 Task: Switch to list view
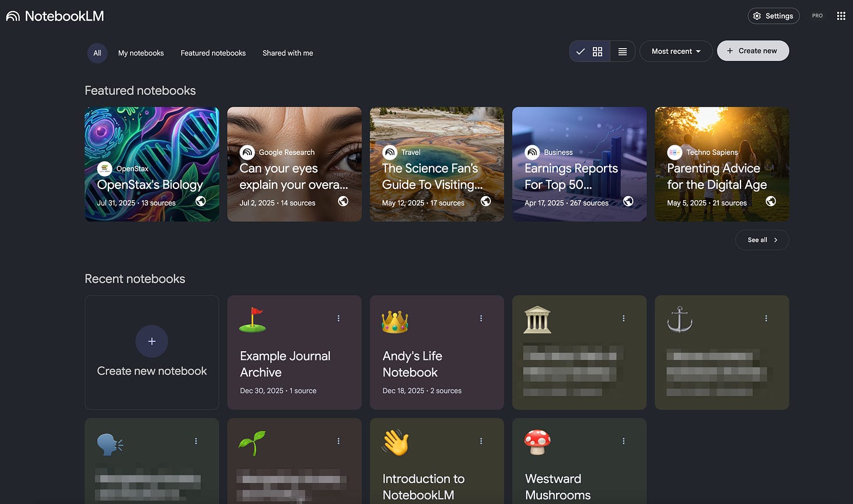tap(622, 52)
